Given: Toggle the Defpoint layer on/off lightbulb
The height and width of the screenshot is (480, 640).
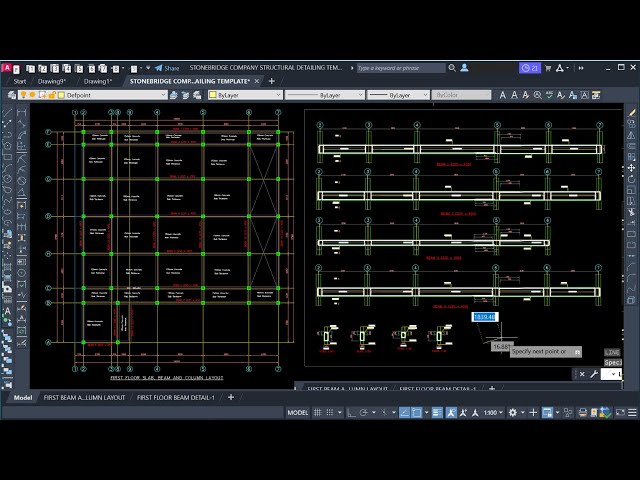Looking at the screenshot, I should pyautogui.click(x=23, y=95).
